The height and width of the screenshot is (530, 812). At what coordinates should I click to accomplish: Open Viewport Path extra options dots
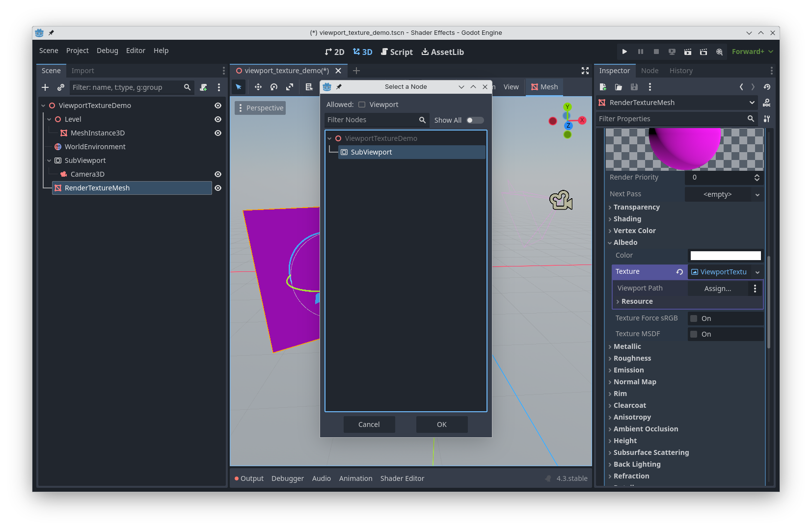755,289
